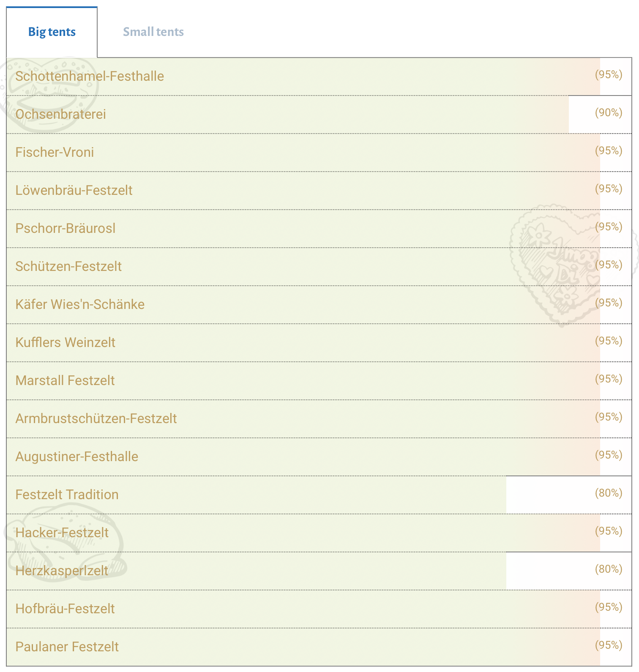
Task: Open the Schützen-Festzelt entry
Action: 68,267
